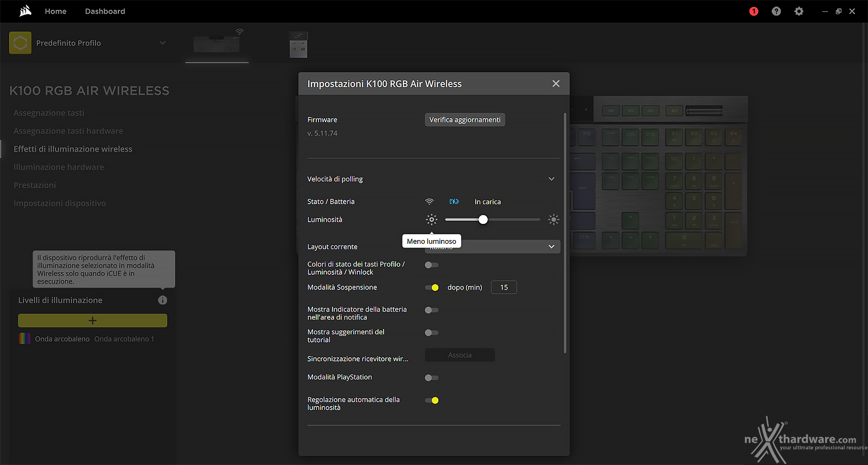Image resolution: width=868 pixels, height=465 pixels.
Task: Click the Associa receiver sync button
Action: pos(459,355)
